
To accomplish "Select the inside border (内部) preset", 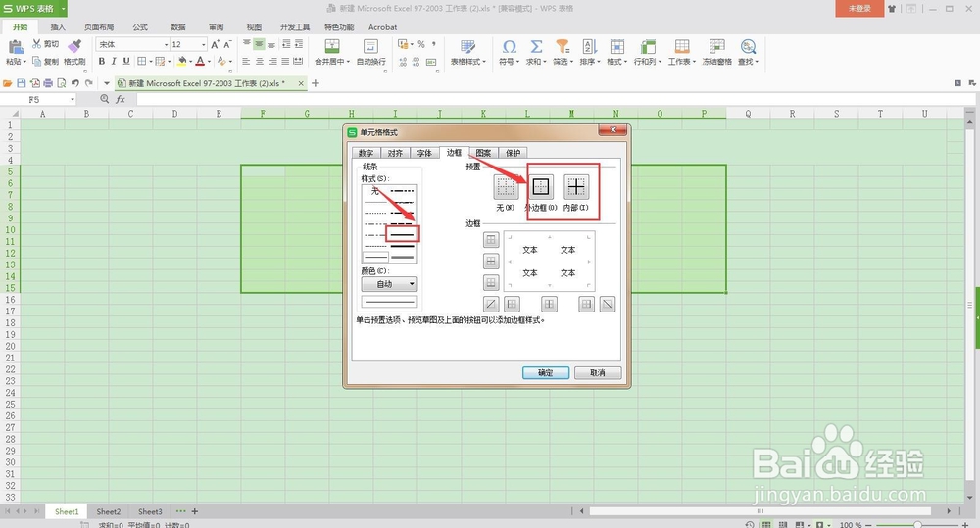I will click(x=576, y=187).
